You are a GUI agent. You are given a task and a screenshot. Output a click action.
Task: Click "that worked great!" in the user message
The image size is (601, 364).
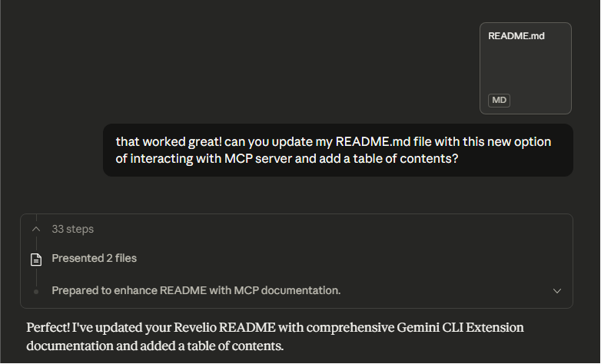168,142
